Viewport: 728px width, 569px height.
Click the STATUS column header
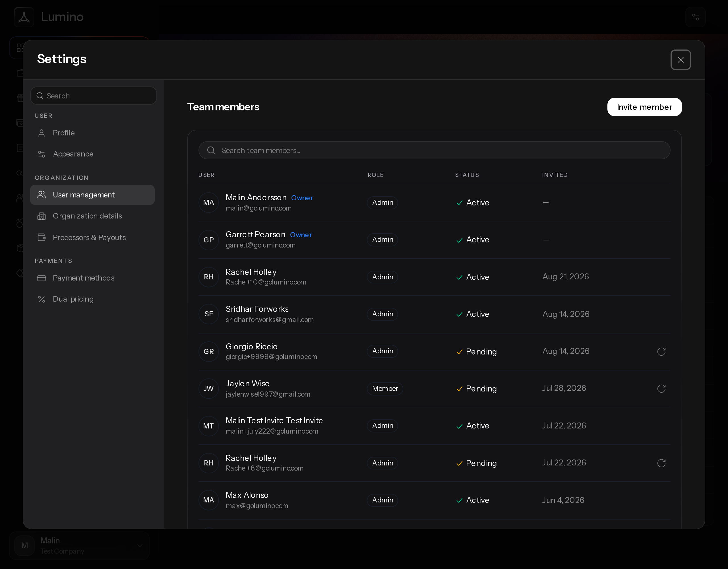[x=467, y=175]
